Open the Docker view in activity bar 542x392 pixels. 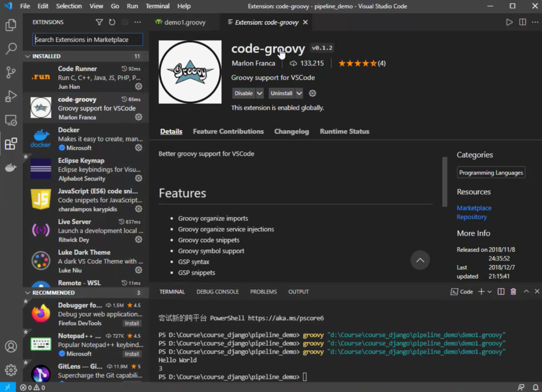pos(11,167)
